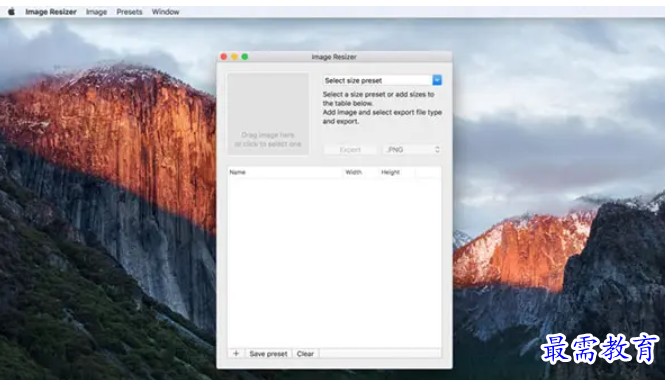Image resolution: width=665 pixels, height=380 pixels.
Task: Open the Image Resizer app menu
Action: pyautogui.click(x=51, y=12)
